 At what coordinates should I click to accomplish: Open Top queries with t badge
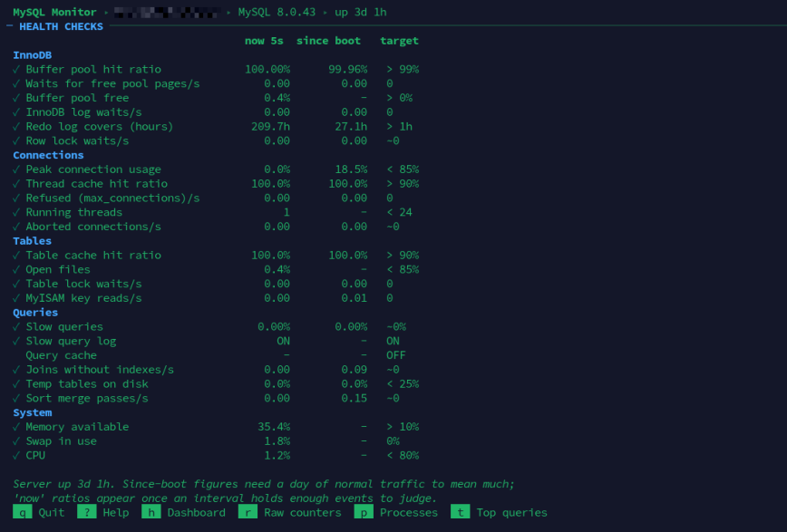coord(461,512)
